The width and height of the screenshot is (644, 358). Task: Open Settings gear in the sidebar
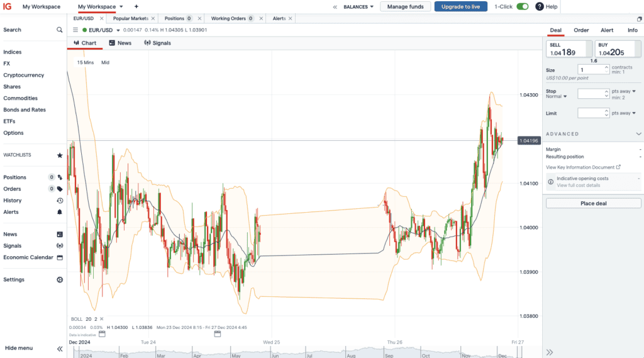(60, 279)
